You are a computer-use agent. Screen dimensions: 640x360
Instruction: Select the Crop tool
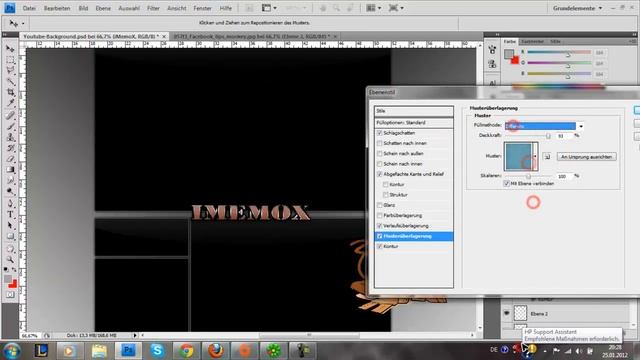pyautogui.click(x=10, y=93)
